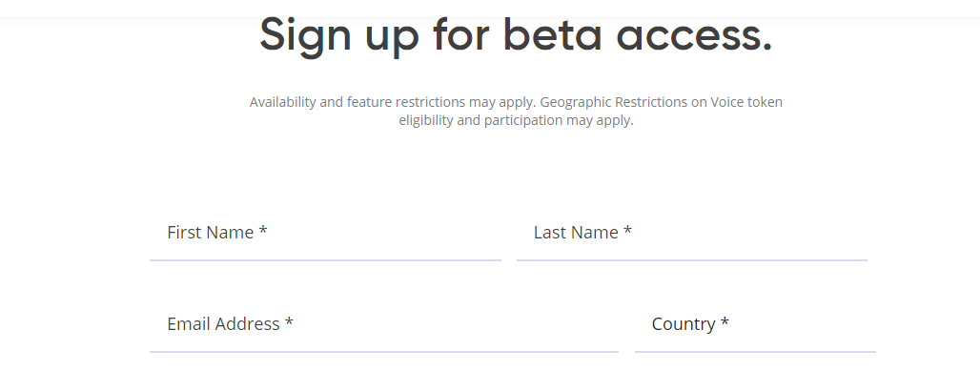Click the required asterisk beside Last Name

click(627, 230)
